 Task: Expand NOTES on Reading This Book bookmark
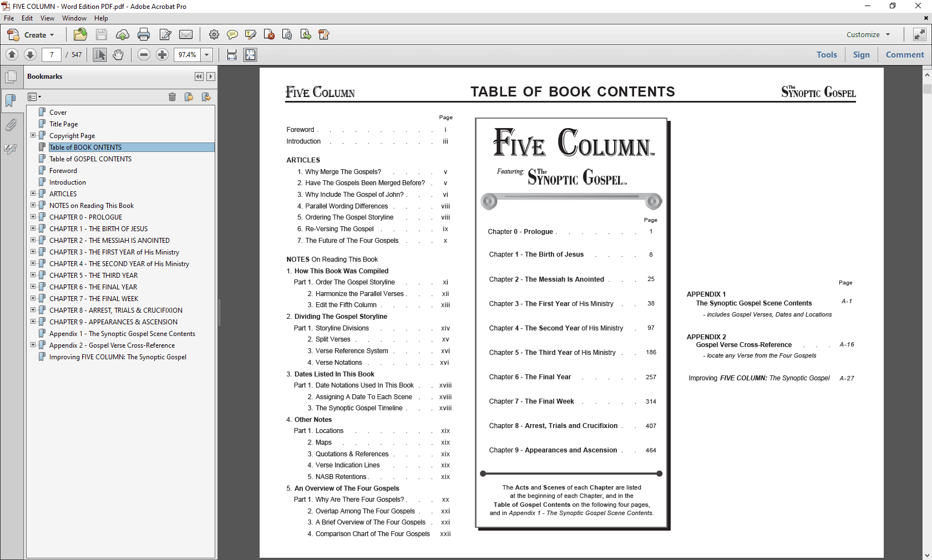click(33, 205)
